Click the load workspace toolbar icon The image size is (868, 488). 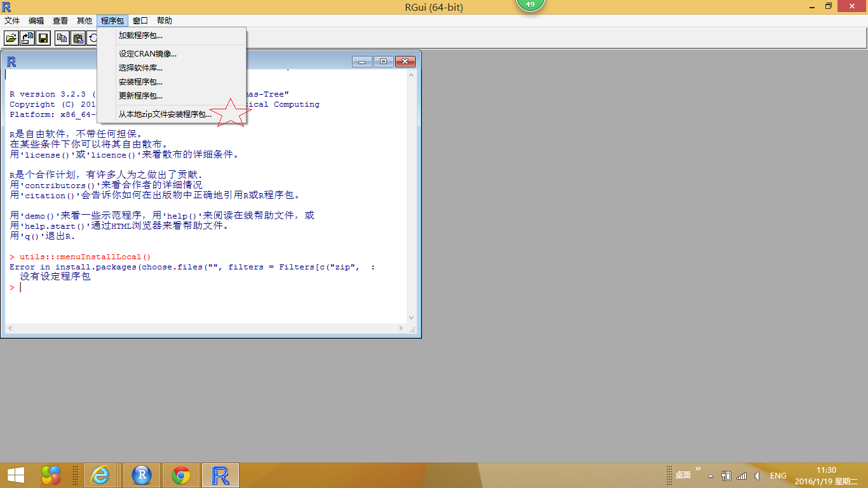27,38
